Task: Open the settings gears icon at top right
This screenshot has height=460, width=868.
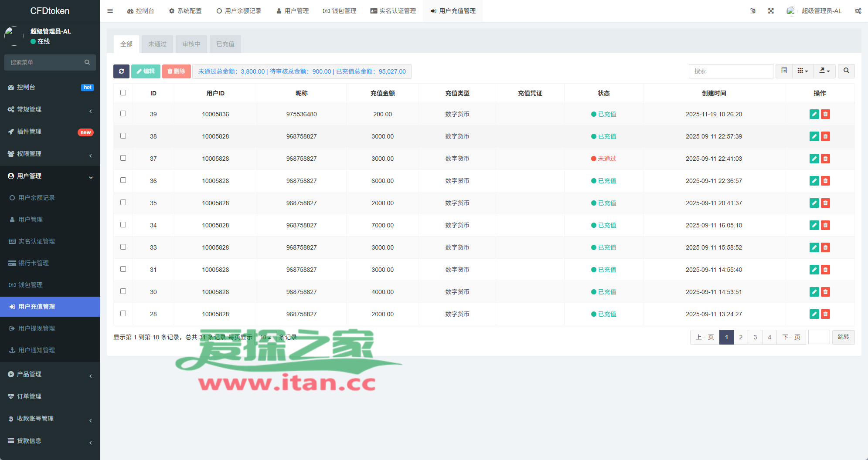Action: click(858, 11)
